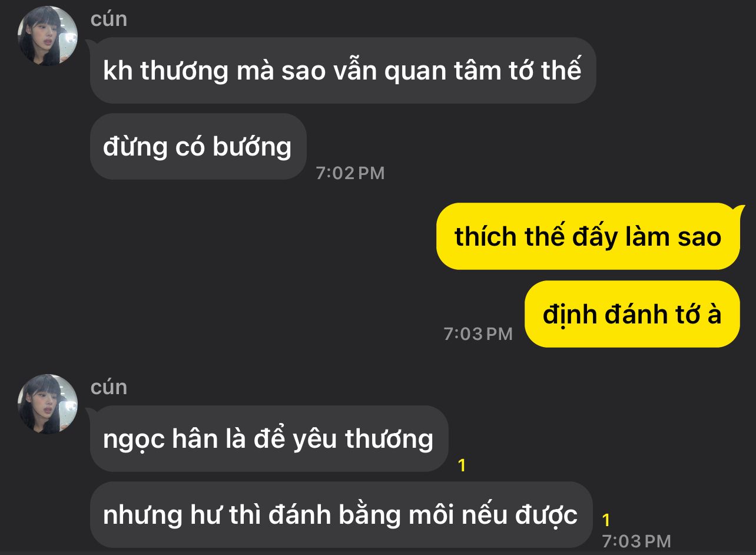Screen dimensions: 756x555
Task: Click unread '1' marker beside 'nếu được' message
Action: point(606,520)
